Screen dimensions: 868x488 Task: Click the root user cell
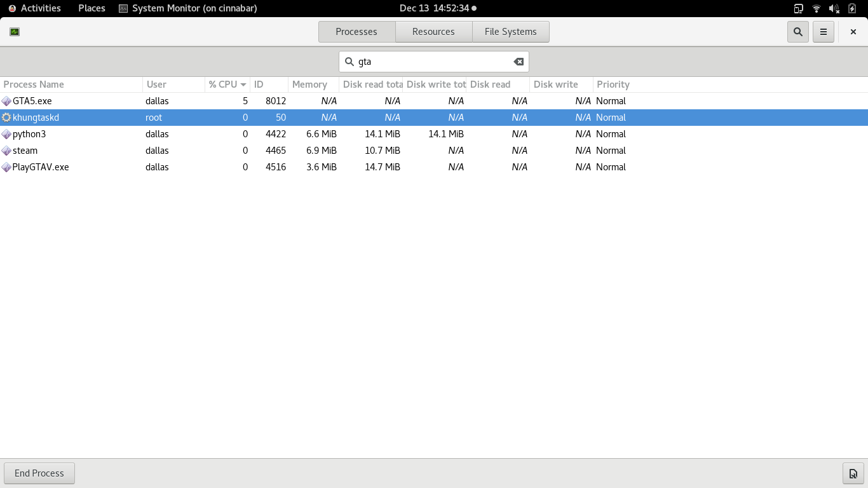click(x=154, y=118)
